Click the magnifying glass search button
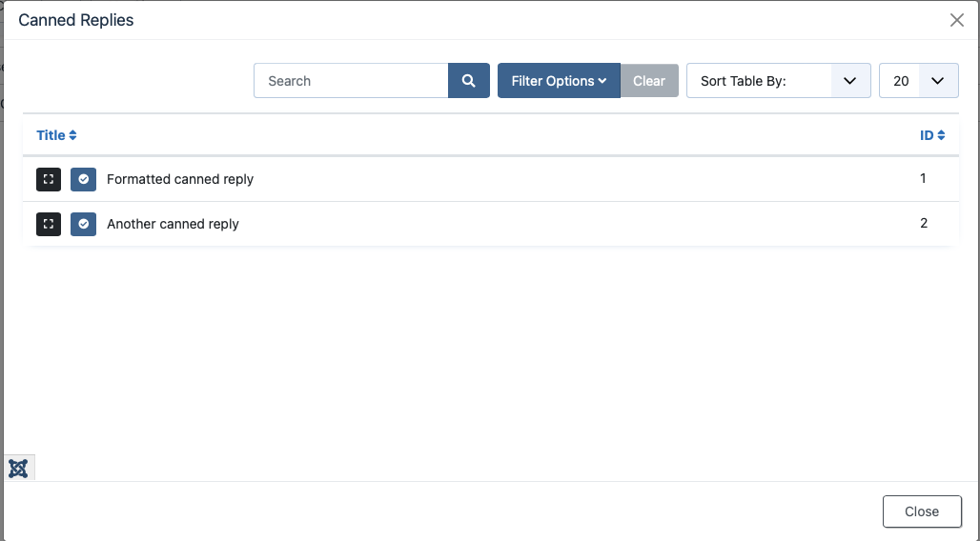 click(469, 81)
